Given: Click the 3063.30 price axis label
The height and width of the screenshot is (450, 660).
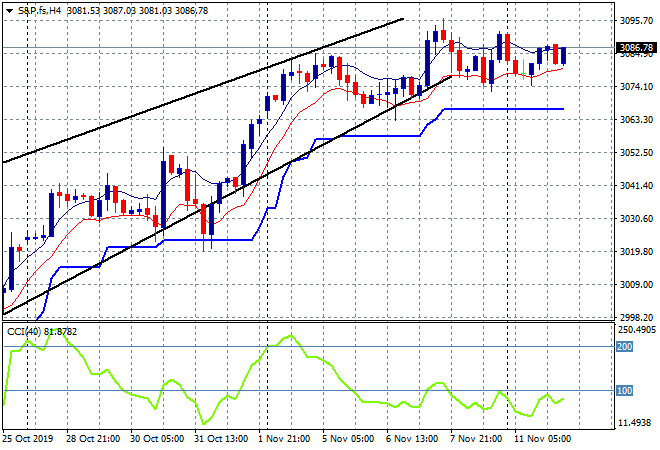Looking at the screenshot, I should pos(636,120).
